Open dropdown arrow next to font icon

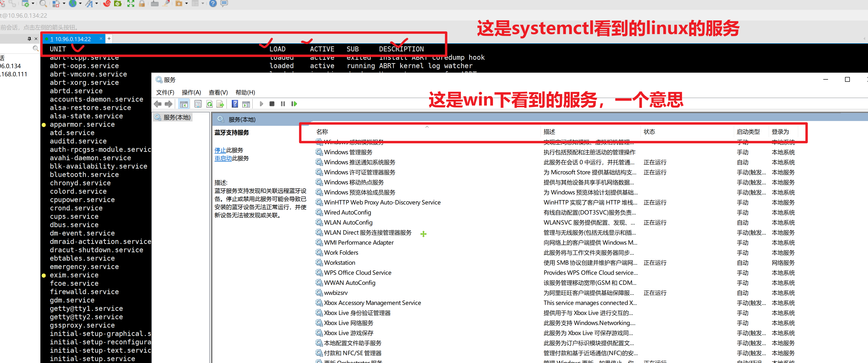click(97, 4)
